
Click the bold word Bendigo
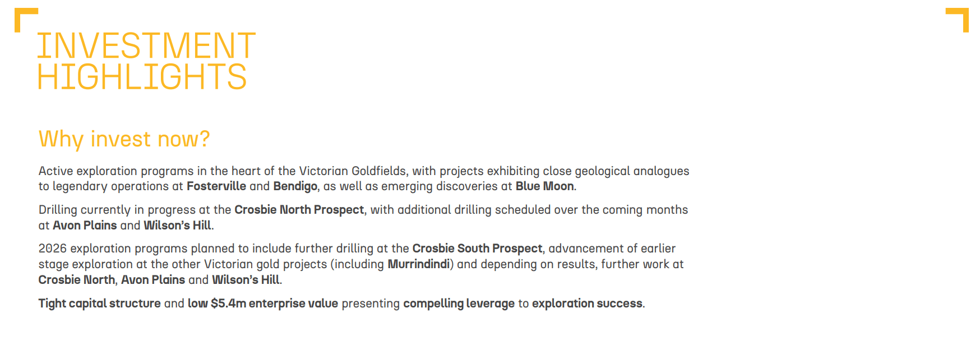tap(295, 186)
